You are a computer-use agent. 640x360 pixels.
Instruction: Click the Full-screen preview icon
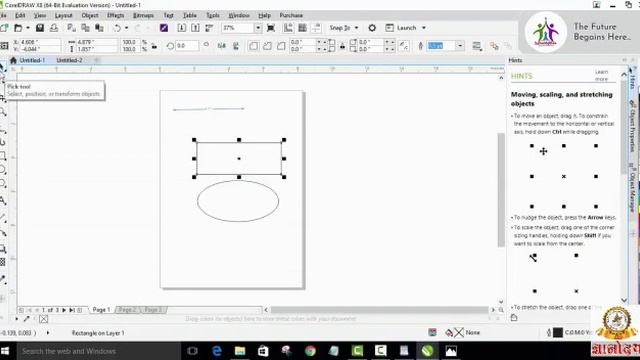pos(271,28)
